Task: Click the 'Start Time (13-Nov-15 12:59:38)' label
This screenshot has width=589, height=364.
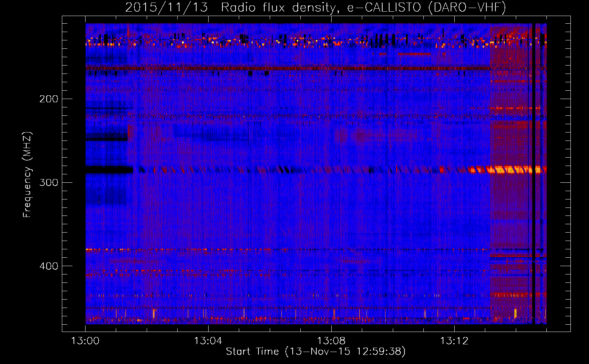Action: (x=316, y=352)
